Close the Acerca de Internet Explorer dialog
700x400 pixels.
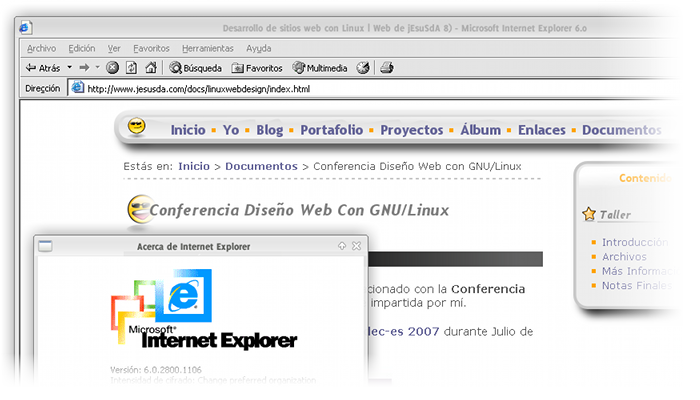[356, 246]
